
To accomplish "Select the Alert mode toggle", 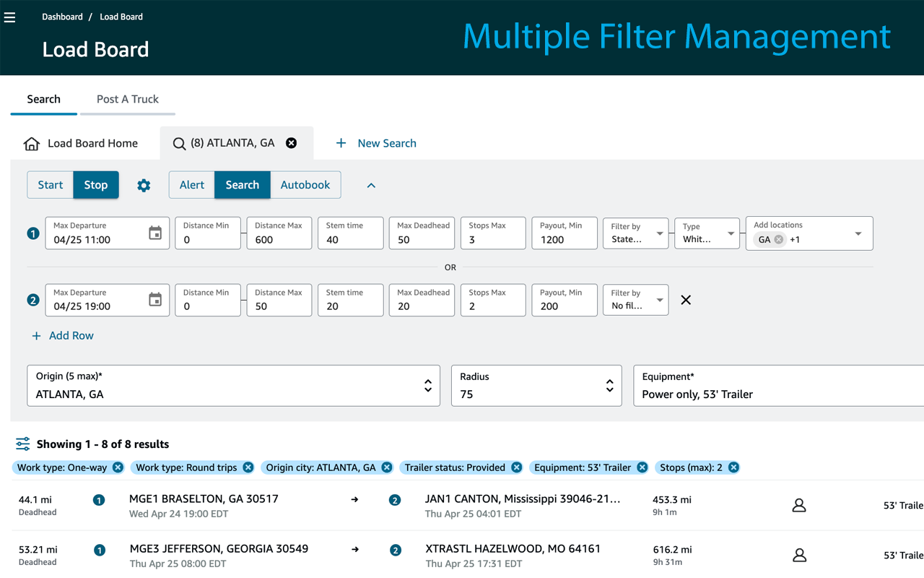I will (x=192, y=185).
